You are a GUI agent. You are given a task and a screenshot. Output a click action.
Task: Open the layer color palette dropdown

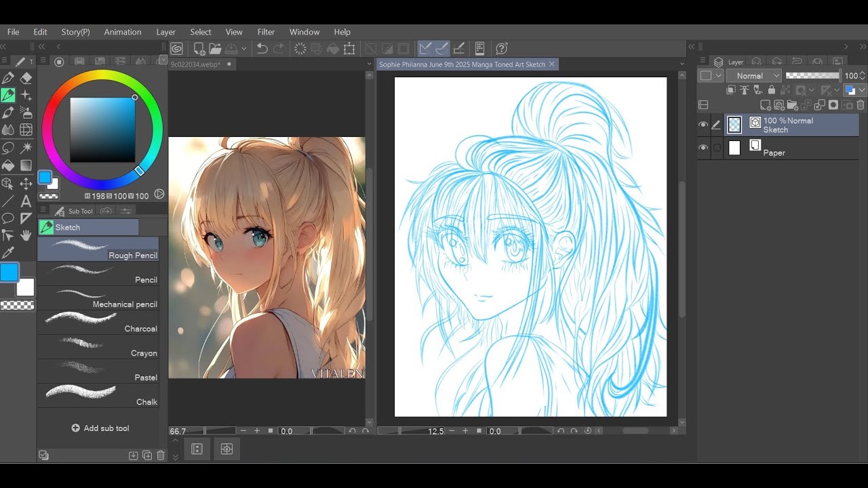710,76
